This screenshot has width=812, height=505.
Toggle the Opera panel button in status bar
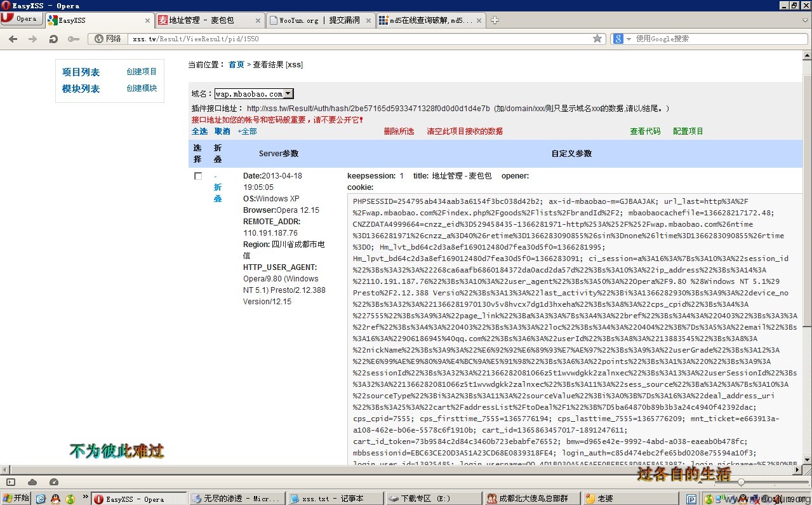[11, 482]
